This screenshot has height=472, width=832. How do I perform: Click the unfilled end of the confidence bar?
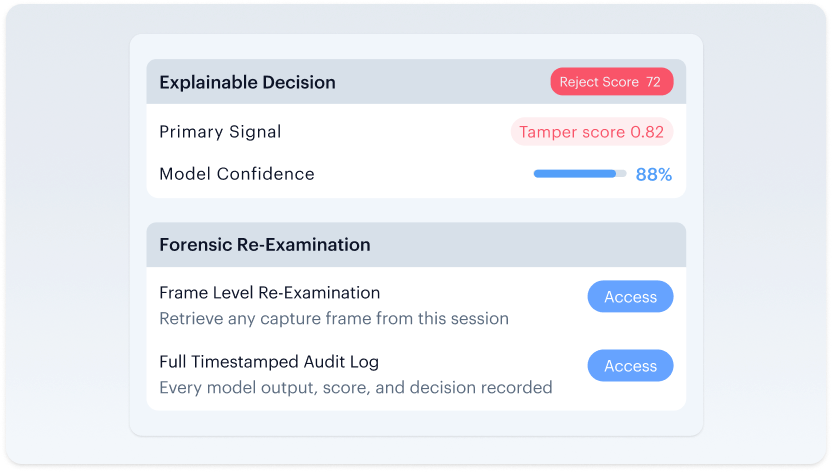[x=621, y=174]
